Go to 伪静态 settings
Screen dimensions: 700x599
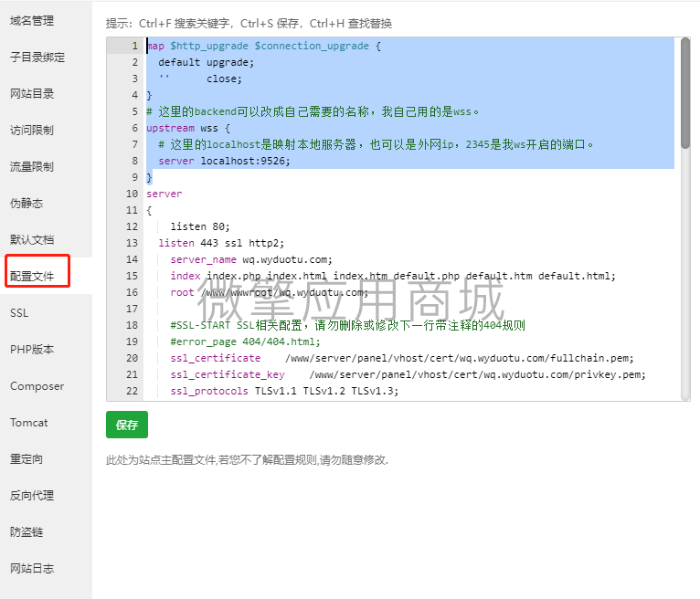[27, 204]
